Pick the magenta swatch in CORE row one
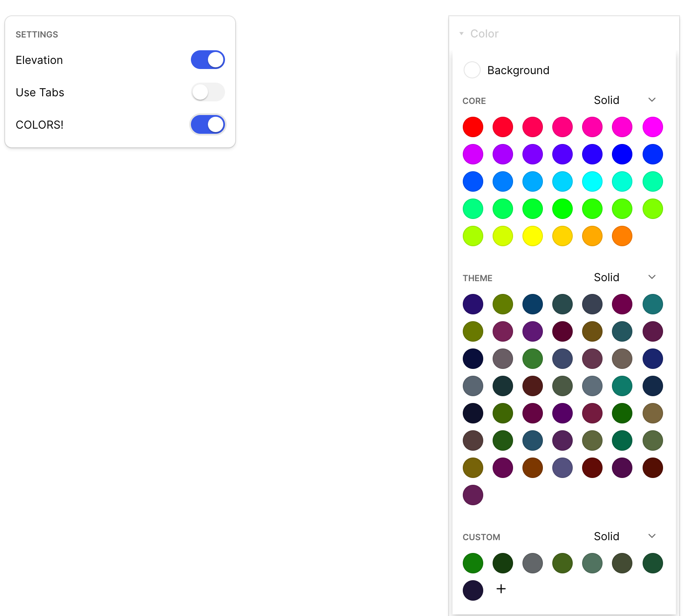 (652, 127)
